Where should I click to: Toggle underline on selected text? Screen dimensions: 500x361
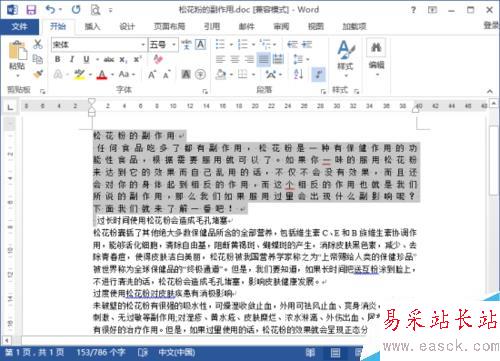[86, 59]
